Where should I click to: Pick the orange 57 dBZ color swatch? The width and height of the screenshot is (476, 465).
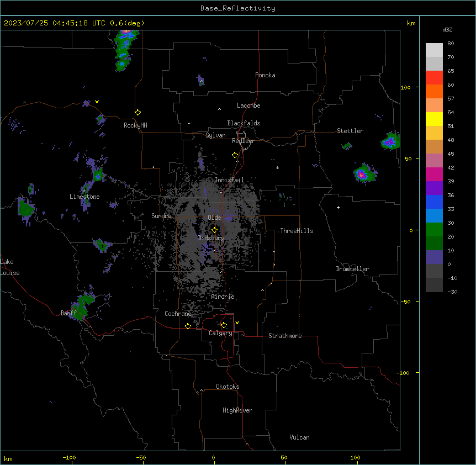tap(434, 91)
